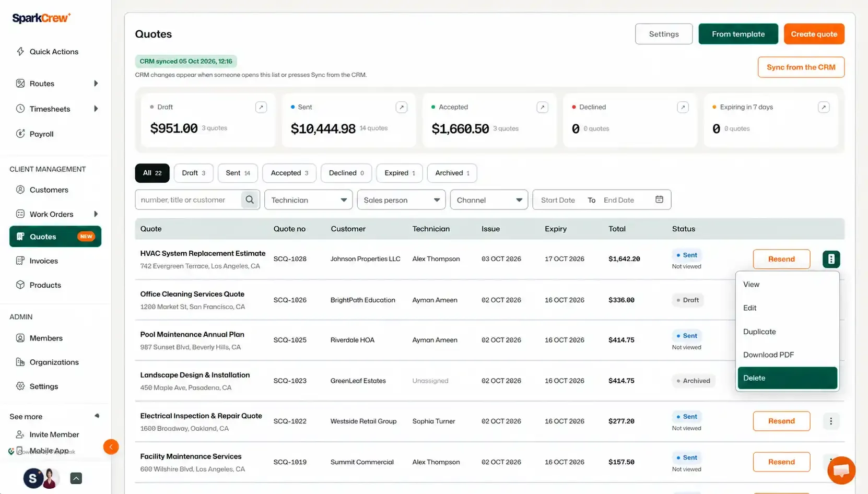
Task: Click the Invoices icon in sidebar
Action: [20, 261]
